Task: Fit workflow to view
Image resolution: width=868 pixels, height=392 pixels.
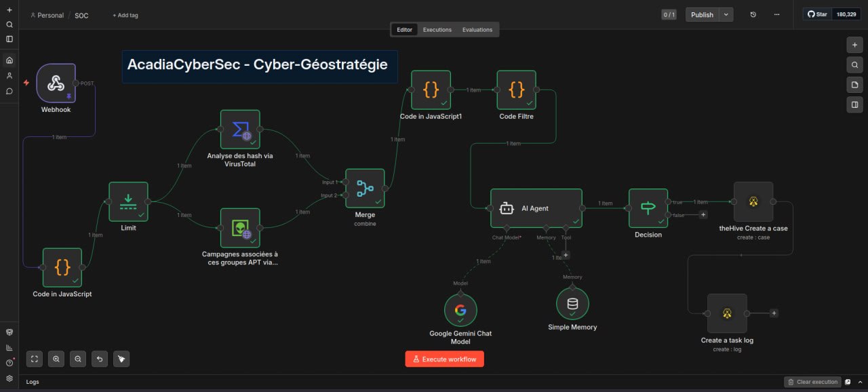Action: click(35, 359)
